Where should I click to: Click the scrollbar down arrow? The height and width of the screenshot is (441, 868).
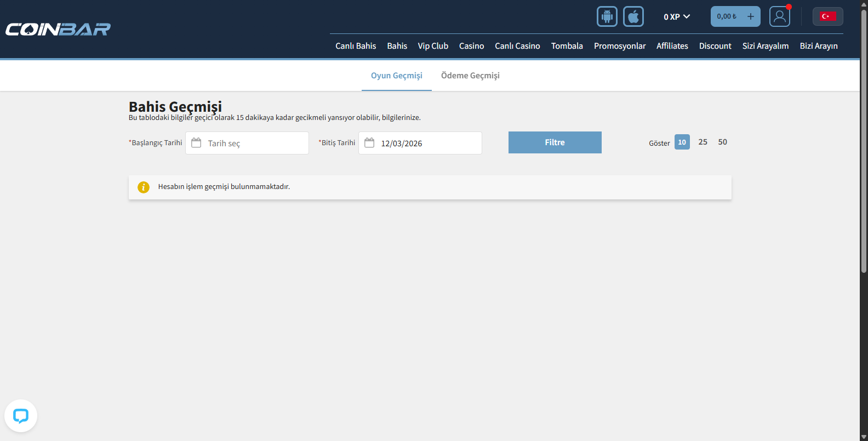[x=864, y=437]
